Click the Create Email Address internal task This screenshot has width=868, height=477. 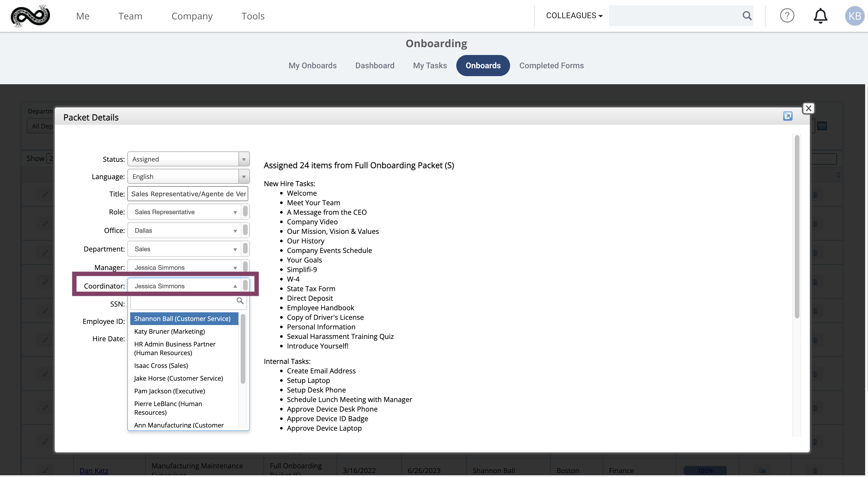(321, 371)
